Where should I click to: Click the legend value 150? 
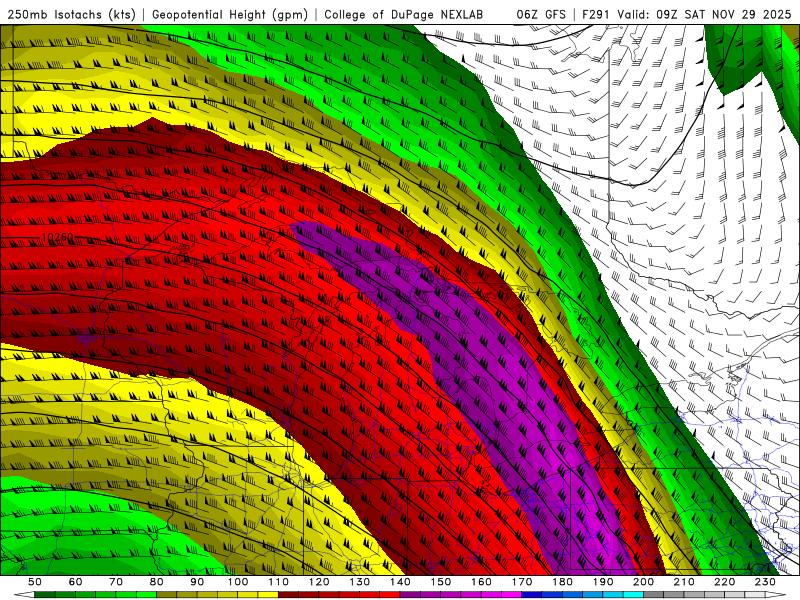[441, 582]
